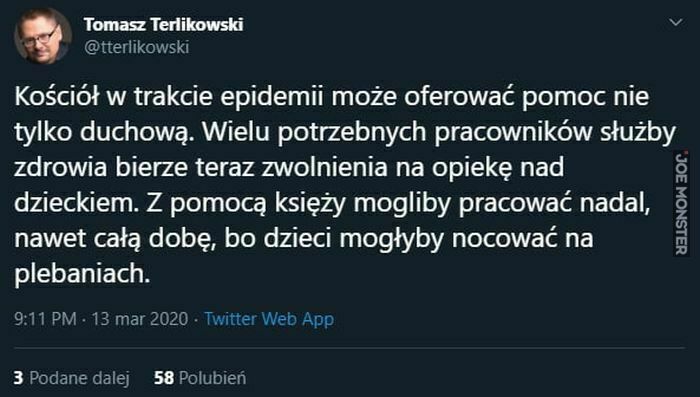View the 3 Podane dalej retweets

(x=71, y=378)
